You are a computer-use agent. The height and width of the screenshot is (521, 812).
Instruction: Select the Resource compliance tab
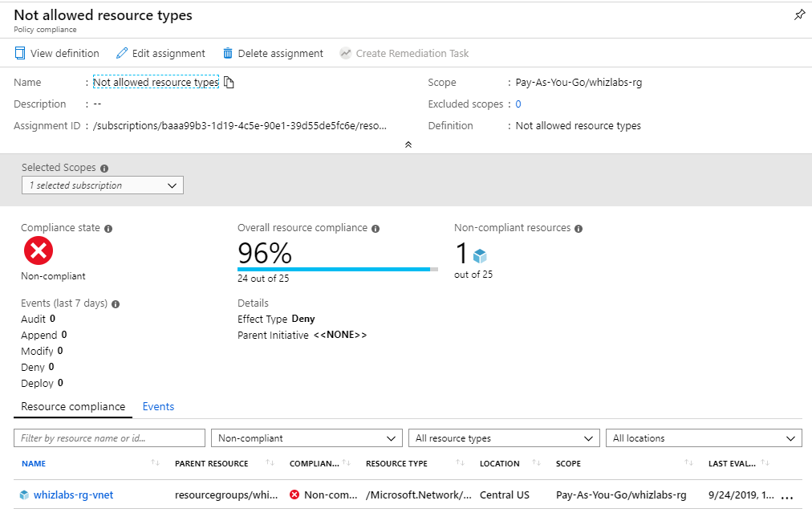73,406
